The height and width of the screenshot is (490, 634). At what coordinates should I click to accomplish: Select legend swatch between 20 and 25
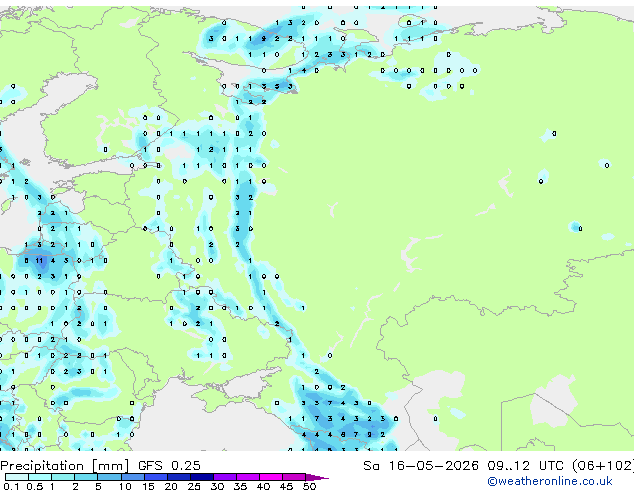(x=178, y=477)
